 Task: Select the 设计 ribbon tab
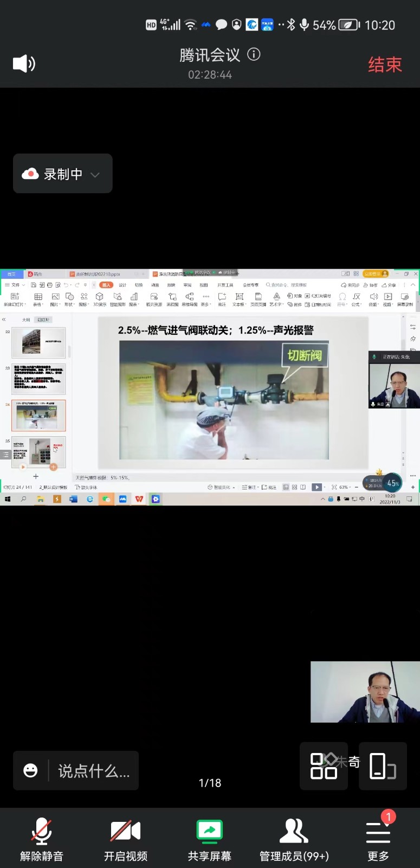(122, 285)
